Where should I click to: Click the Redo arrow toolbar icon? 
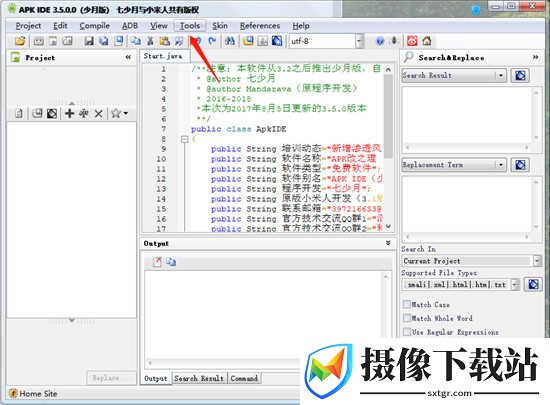tap(212, 41)
